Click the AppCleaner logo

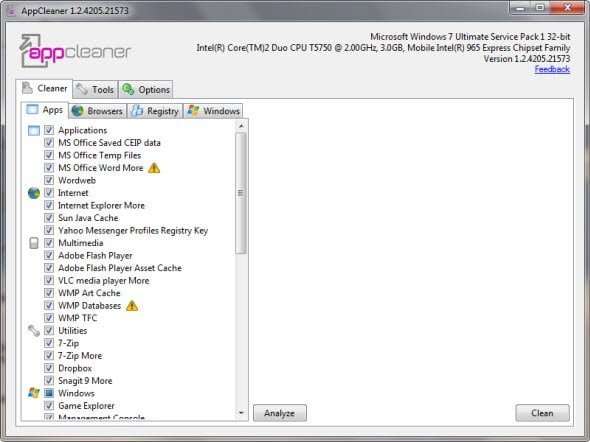pyautogui.click(x=75, y=51)
